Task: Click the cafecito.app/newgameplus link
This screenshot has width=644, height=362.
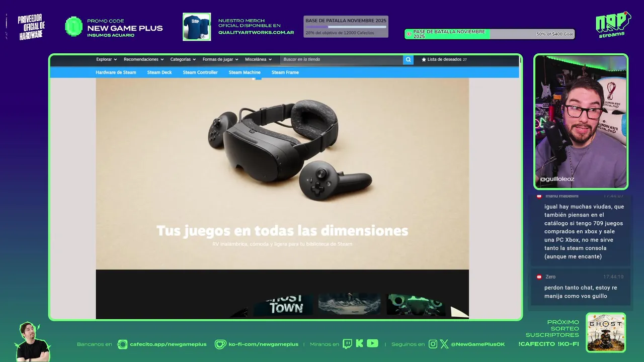Action: (168, 344)
